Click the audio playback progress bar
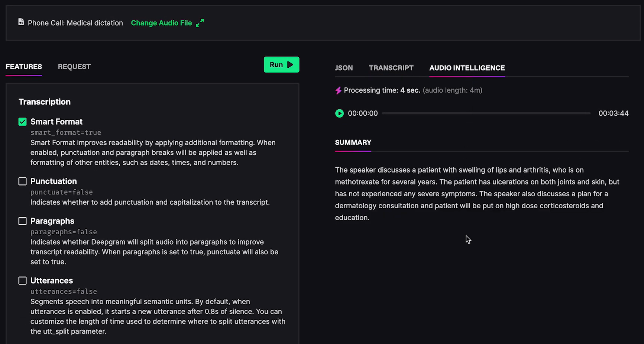Image resolution: width=644 pixels, height=344 pixels. [486, 113]
